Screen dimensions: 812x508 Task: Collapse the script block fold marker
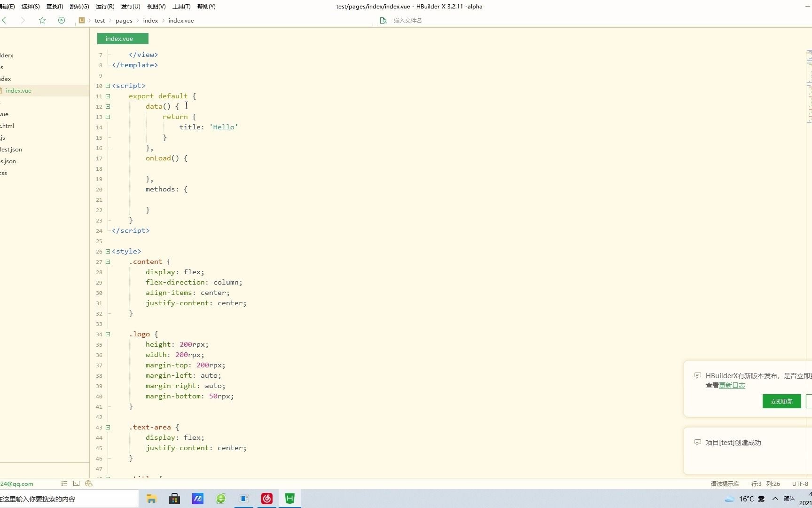[108, 86]
